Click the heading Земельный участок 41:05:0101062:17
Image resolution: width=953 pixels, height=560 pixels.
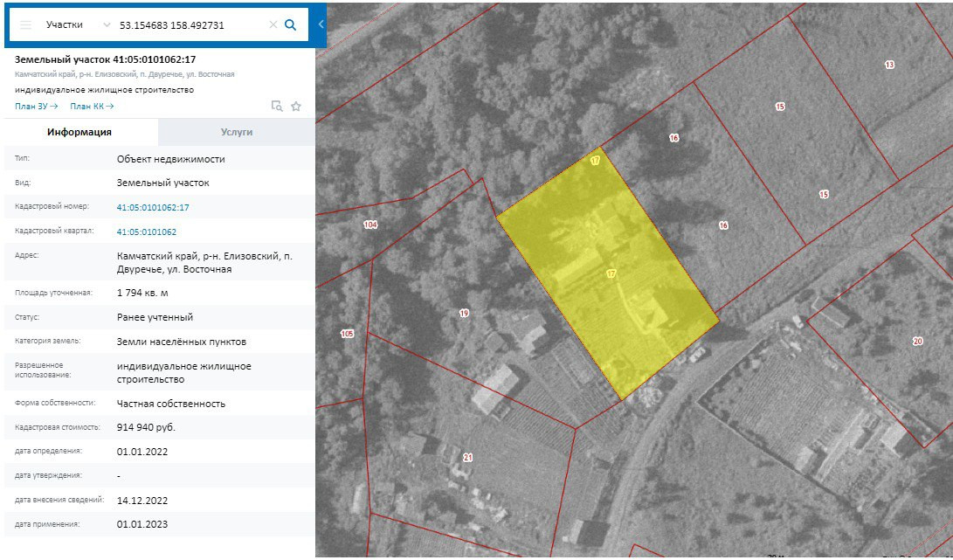point(105,59)
